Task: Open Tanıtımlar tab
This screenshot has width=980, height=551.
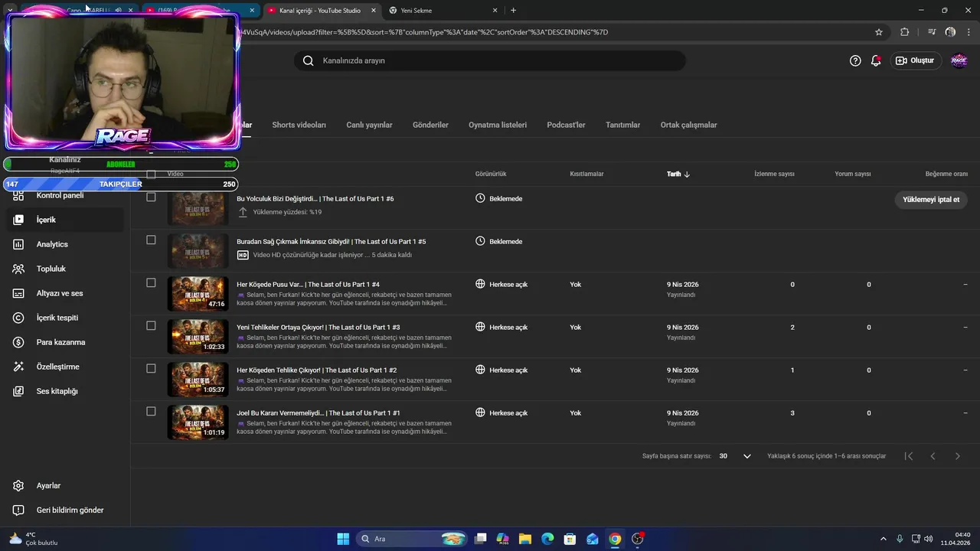Action: point(622,125)
